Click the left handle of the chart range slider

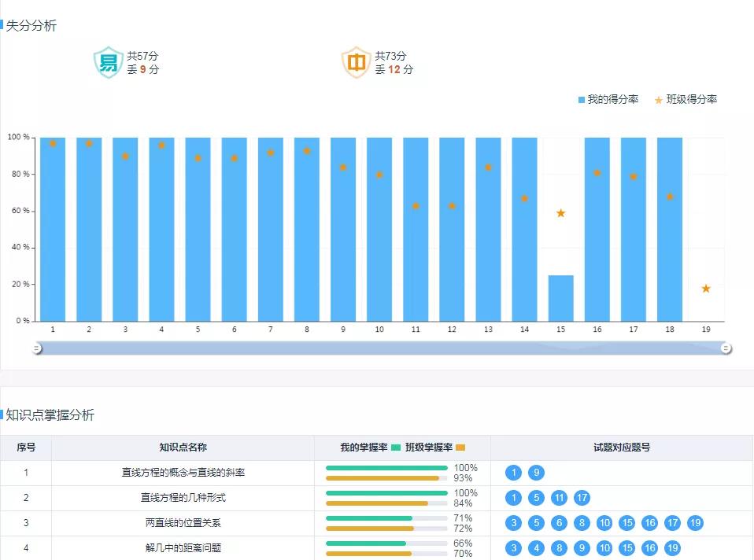[x=37, y=348]
